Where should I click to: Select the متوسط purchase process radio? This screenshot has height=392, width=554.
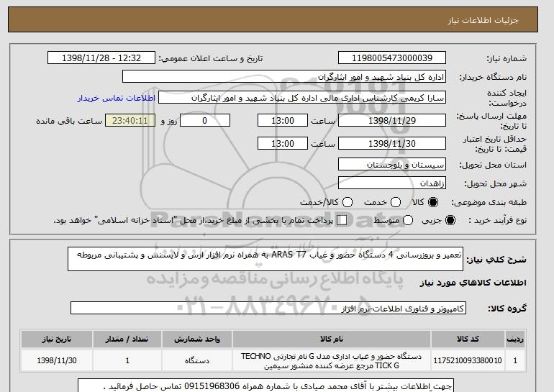(x=408, y=220)
